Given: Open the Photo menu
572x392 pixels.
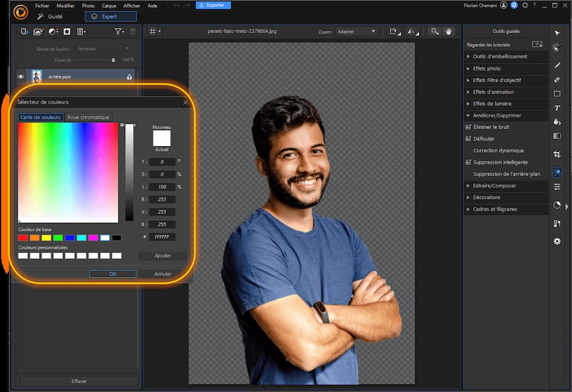Looking at the screenshot, I should coord(88,6).
